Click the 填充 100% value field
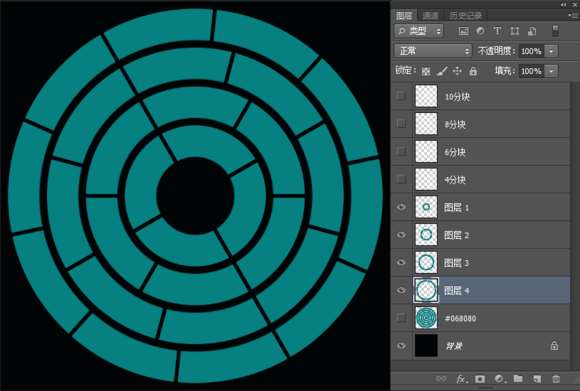Screen dimensions: 580x391 (x=532, y=71)
